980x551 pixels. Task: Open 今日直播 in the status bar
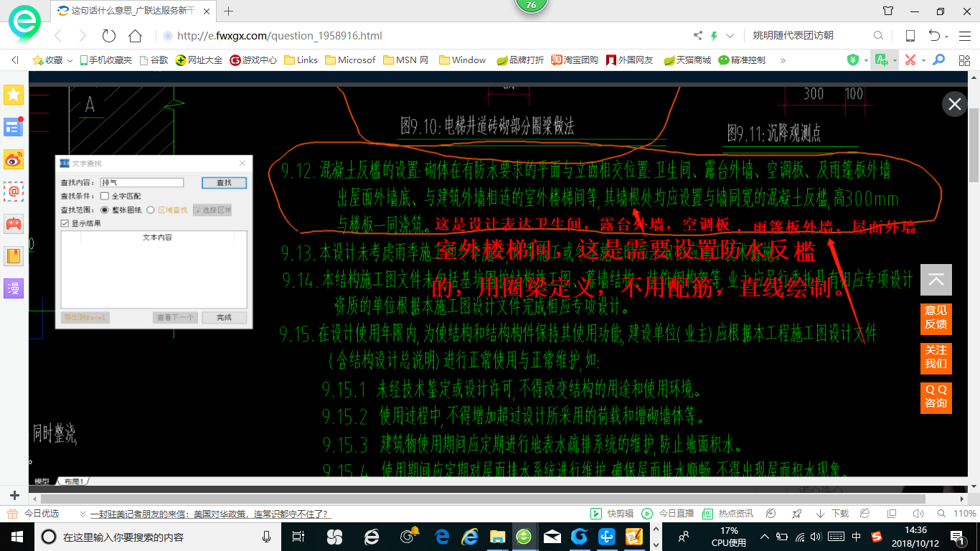click(668, 514)
